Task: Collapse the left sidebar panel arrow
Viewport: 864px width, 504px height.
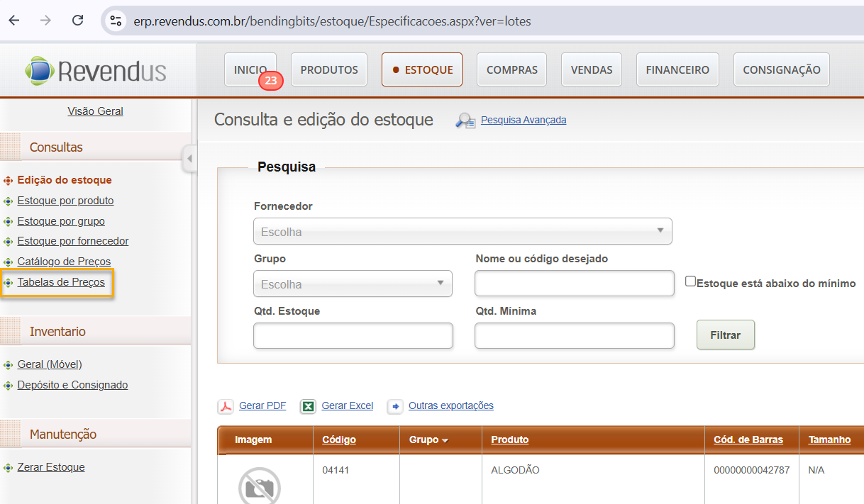Action: pos(189,159)
